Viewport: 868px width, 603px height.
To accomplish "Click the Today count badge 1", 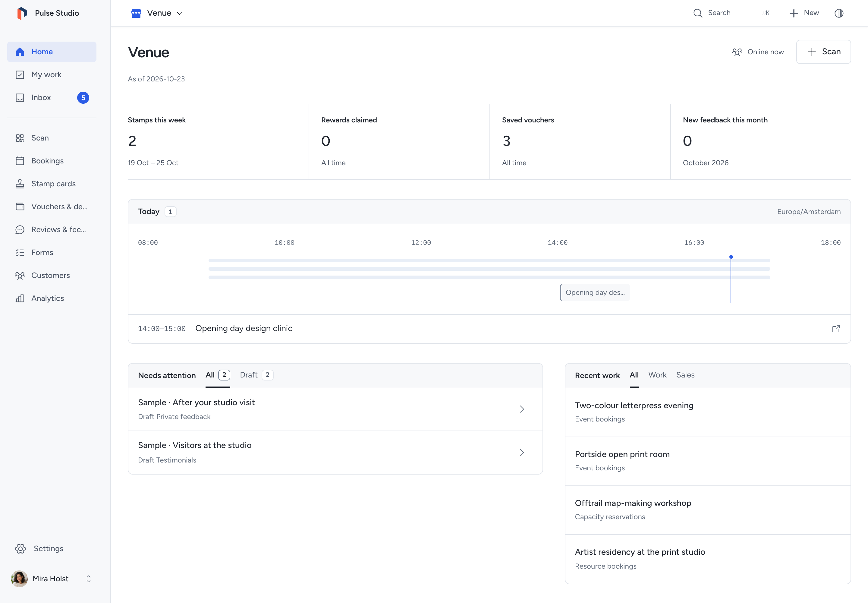I will coord(170,212).
